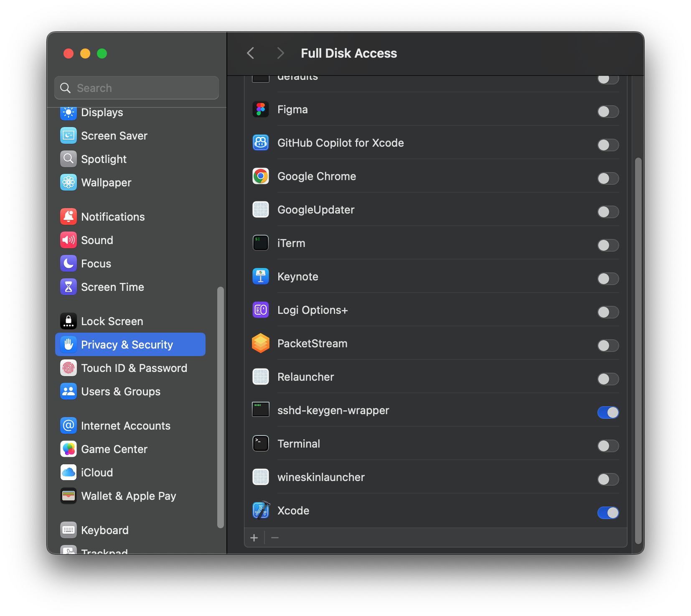The height and width of the screenshot is (616, 691).
Task: Click the Wallpaper sidebar icon
Action: [x=69, y=182]
